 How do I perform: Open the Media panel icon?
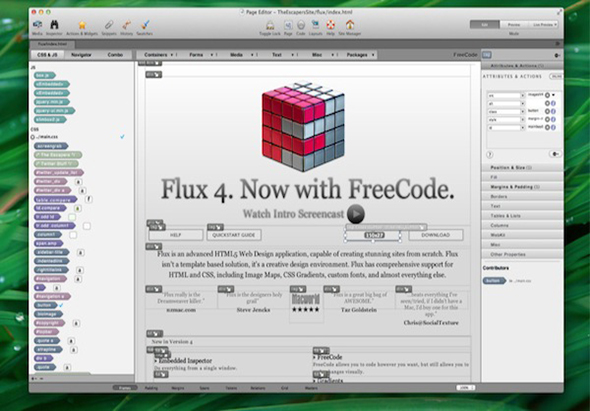37,25
